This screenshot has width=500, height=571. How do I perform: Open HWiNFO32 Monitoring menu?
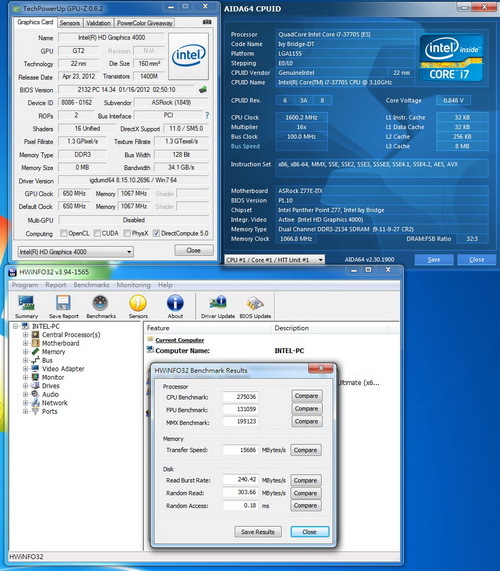pos(133,285)
